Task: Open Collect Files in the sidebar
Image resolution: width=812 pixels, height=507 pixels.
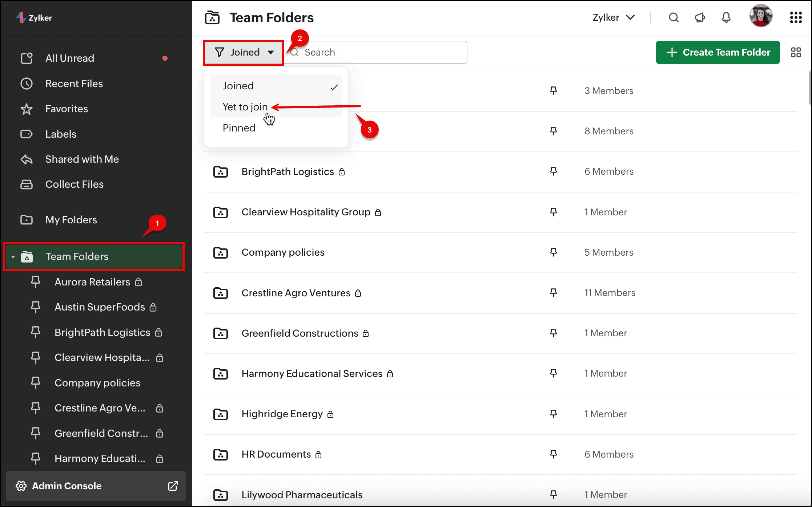Action: [74, 184]
